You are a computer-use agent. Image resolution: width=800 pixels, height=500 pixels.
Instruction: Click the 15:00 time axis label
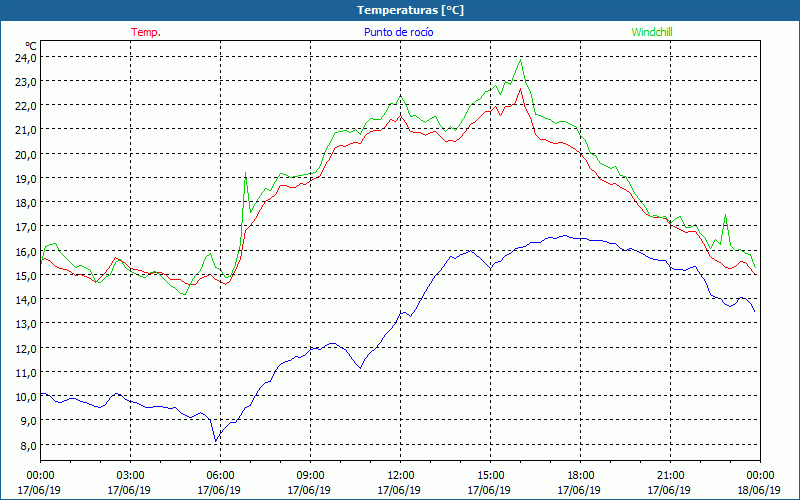[x=490, y=475]
